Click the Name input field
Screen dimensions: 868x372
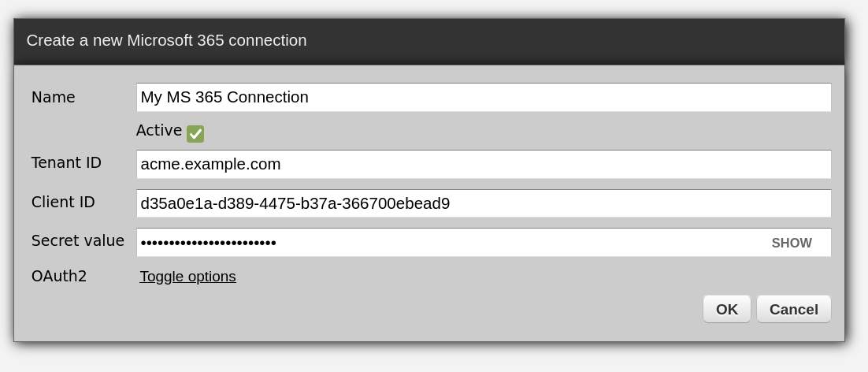pyautogui.click(x=483, y=98)
